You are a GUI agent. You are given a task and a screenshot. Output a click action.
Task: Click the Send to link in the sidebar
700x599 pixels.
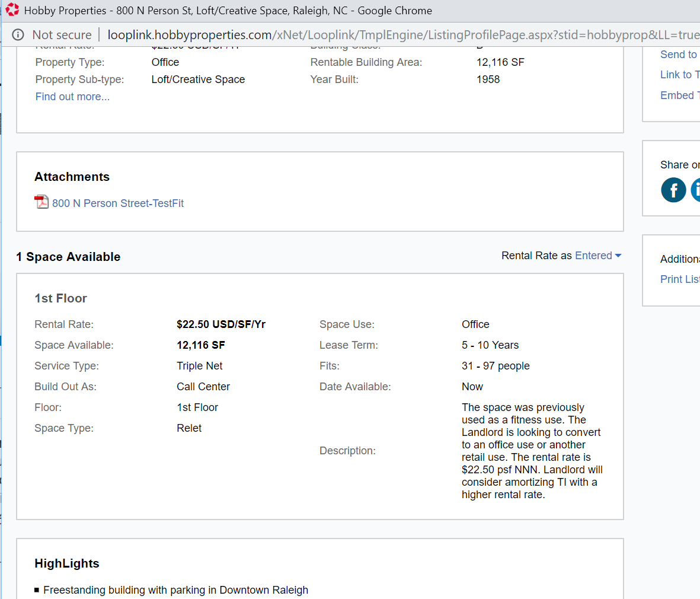(x=679, y=55)
